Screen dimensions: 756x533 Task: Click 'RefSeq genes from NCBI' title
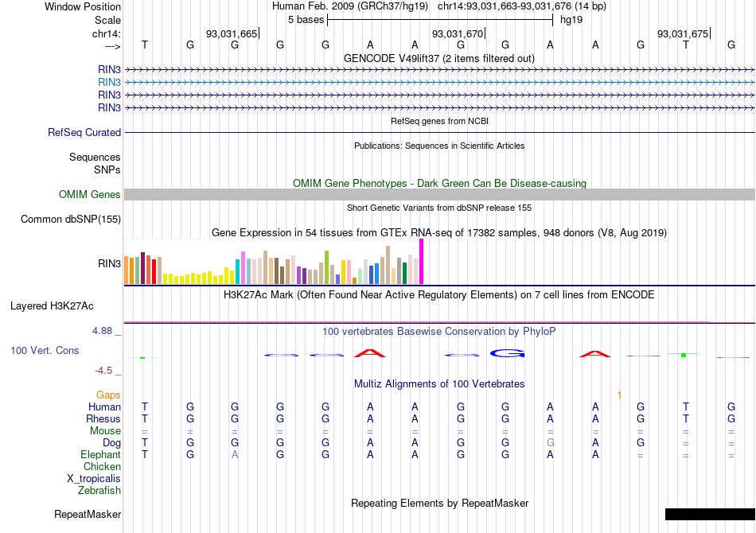point(440,121)
